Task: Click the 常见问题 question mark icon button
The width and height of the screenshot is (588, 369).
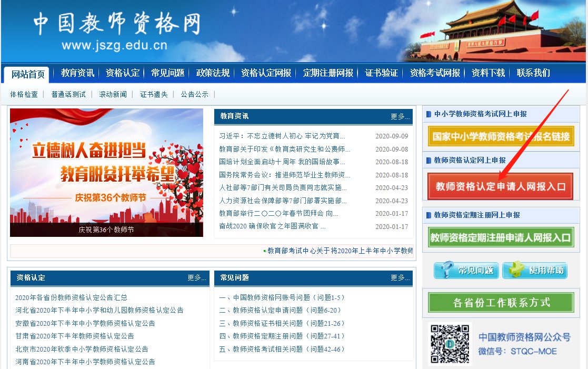Action: click(x=465, y=271)
